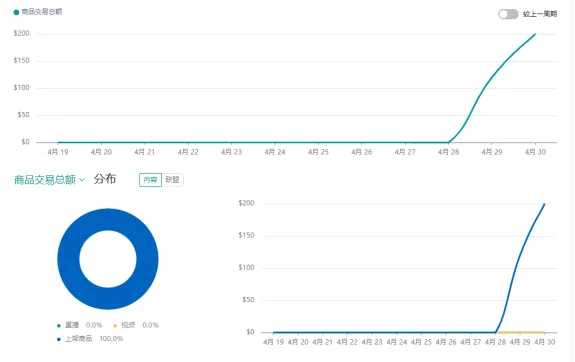Switch to the 内容 tab
This screenshot has width=575, height=362.
click(150, 180)
